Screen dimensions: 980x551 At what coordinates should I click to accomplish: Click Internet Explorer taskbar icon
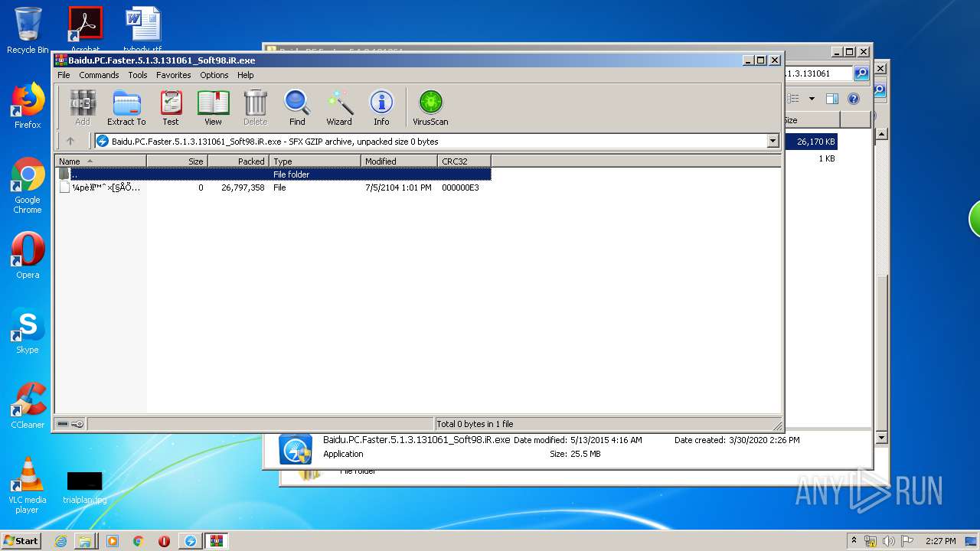[61, 541]
